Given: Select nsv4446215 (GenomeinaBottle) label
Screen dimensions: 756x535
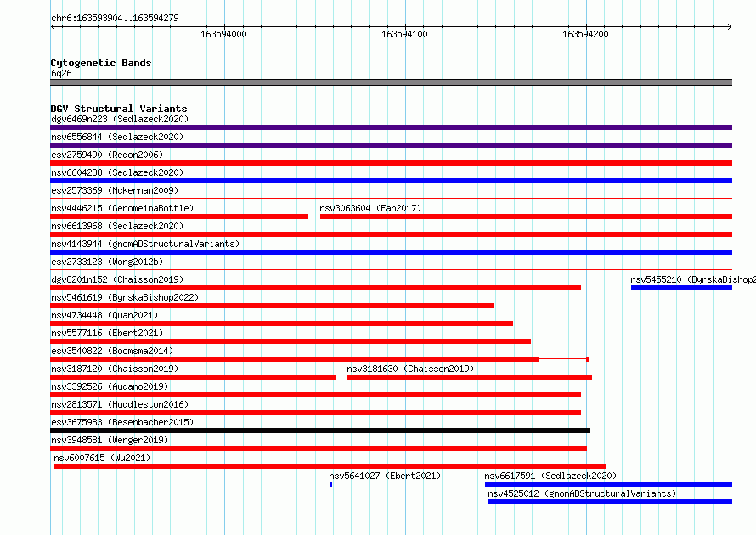Looking at the screenshot, I should tap(122, 208).
